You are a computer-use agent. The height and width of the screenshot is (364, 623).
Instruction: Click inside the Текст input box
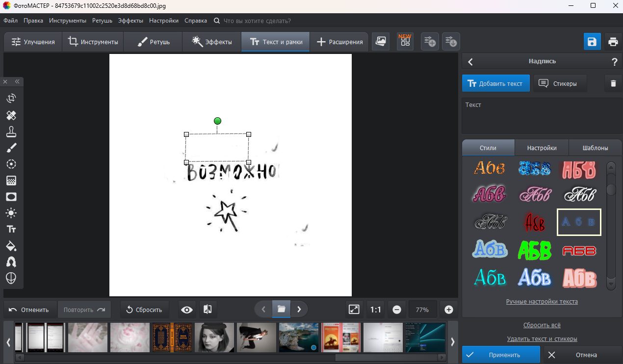(x=542, y=116)
